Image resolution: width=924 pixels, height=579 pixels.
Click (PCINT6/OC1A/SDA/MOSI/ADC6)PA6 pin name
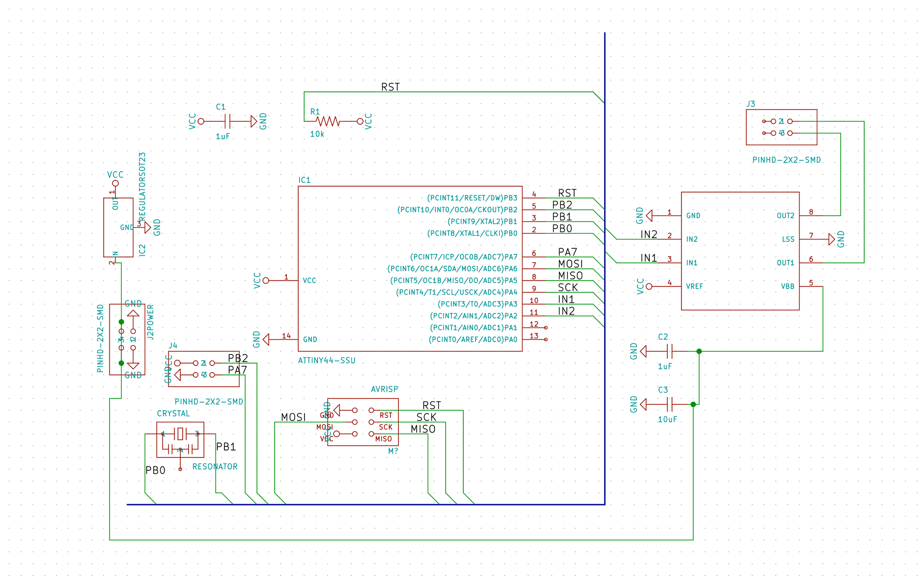click(453, 269)
